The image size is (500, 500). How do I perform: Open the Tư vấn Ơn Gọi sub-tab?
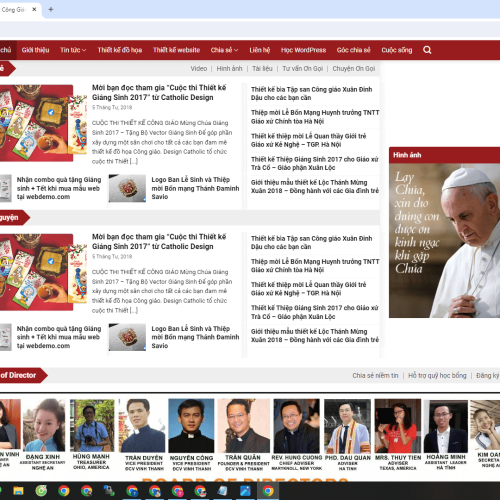303,68
